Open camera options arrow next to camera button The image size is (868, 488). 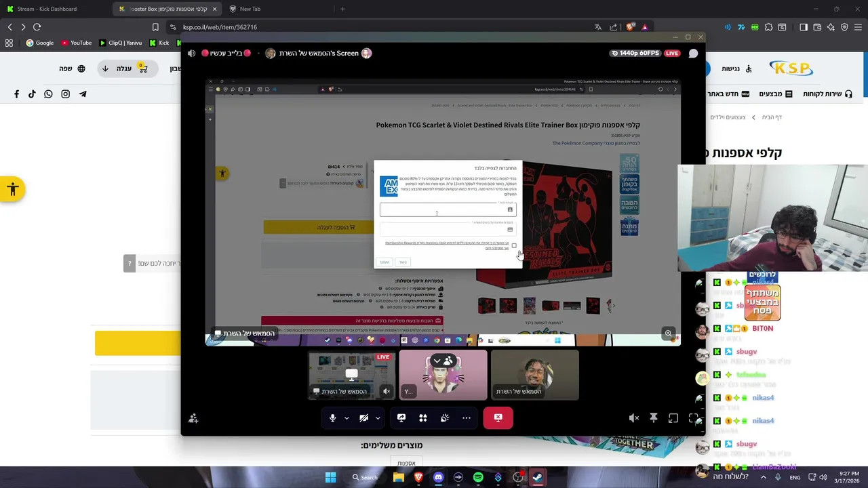(378, 418)
